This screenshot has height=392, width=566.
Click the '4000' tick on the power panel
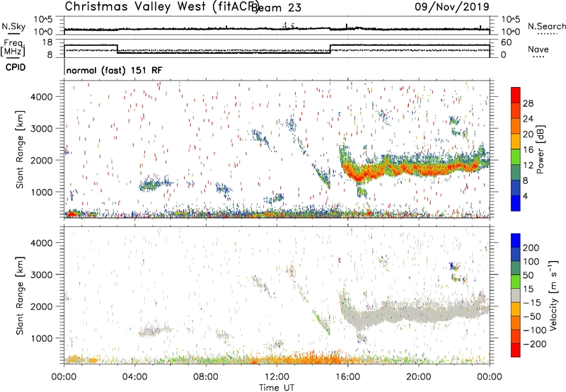[x=41, y=97]
